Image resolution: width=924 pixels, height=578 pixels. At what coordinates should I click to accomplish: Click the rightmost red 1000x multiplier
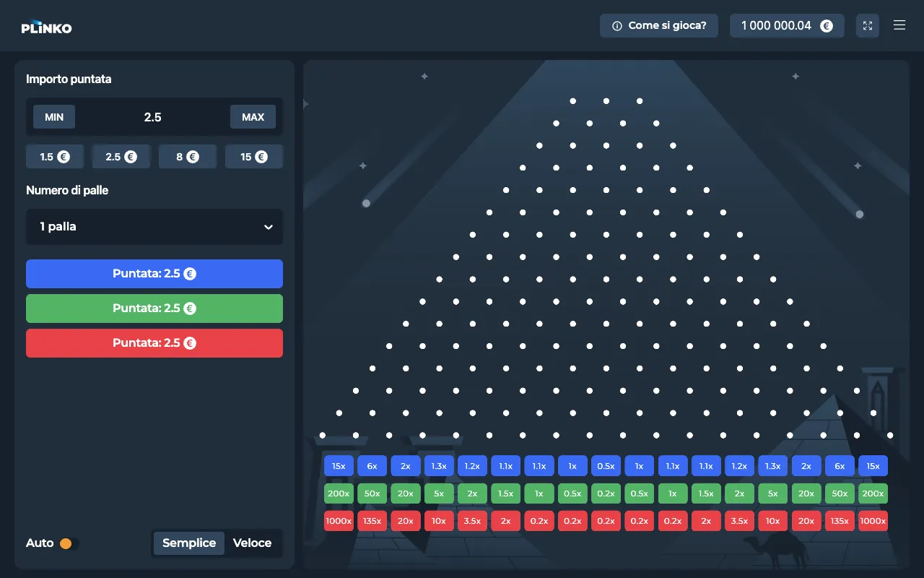pyautogui.click(x=873, y=521)
